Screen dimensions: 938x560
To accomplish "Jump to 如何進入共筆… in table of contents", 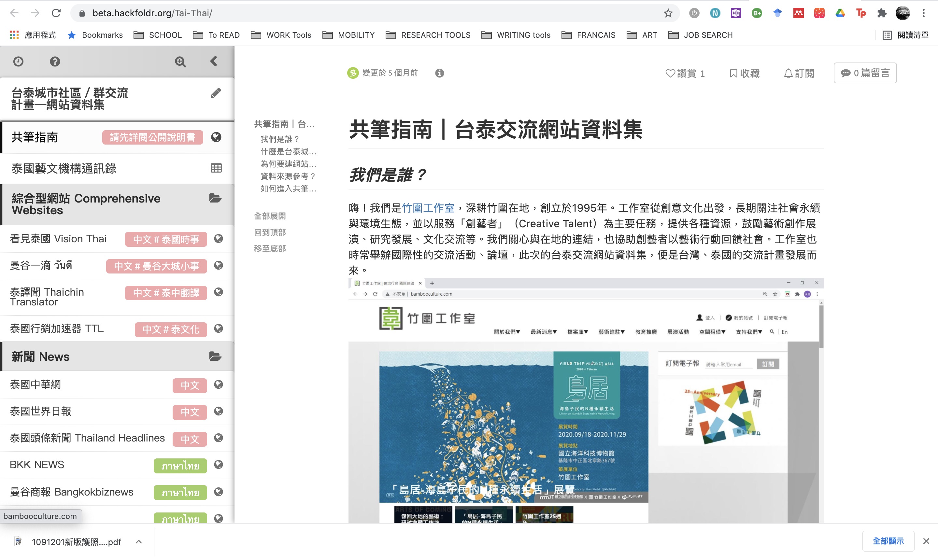I will [288, 189].
